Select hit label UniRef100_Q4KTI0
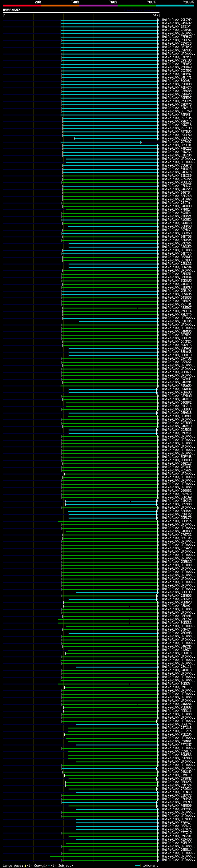Image resolution: width=197 pixels, height=868 pixels. coord(177,254)
